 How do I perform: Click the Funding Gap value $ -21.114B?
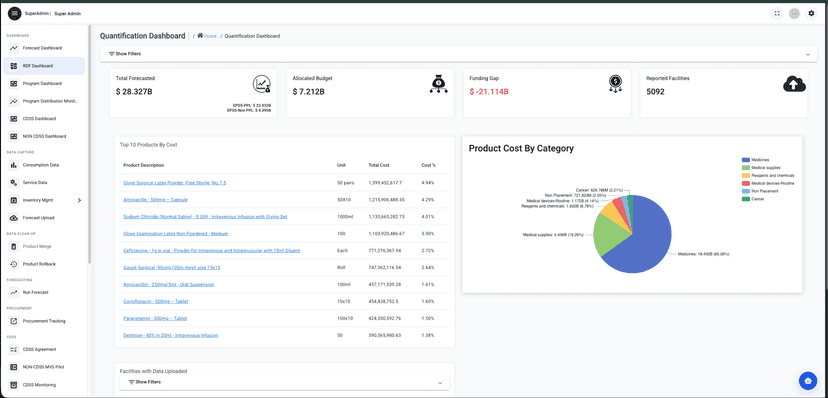489,92
